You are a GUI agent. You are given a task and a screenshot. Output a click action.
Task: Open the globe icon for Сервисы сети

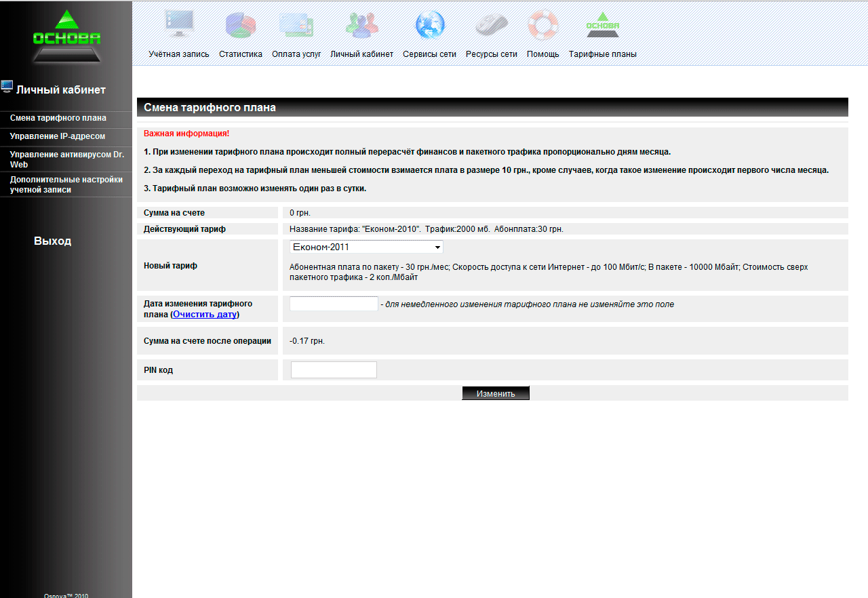[429, 26]
